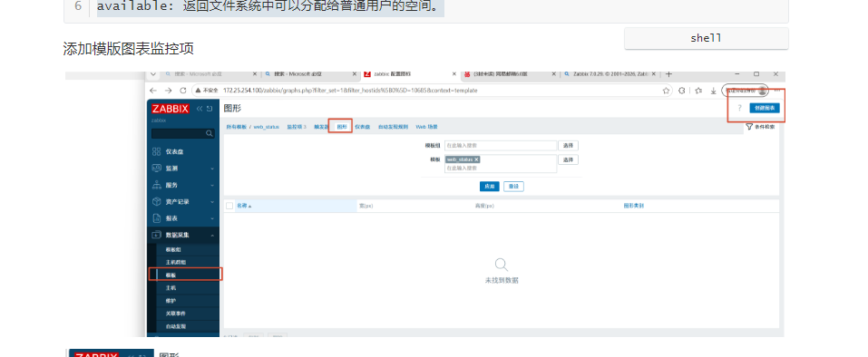Click the 仪表盘 dashboard grid icon in the sidebar
The width and height of the screenshot is (868, 357).
(x=156, y=151)
